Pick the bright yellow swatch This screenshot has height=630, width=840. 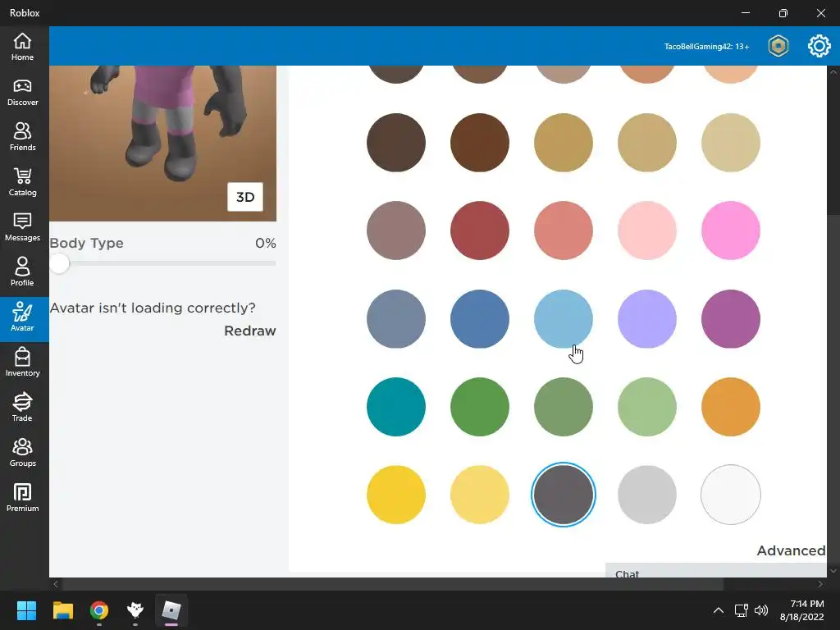(396, 495)
